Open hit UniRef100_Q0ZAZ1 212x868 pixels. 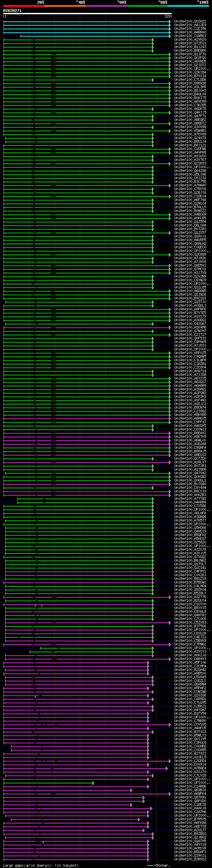tap(190, 22)
